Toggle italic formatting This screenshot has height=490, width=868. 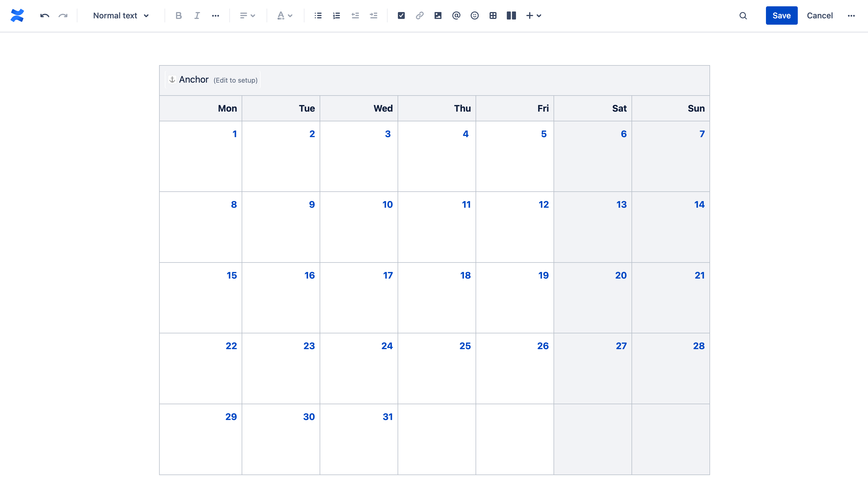pyautogui.click(x=197, y=15)
